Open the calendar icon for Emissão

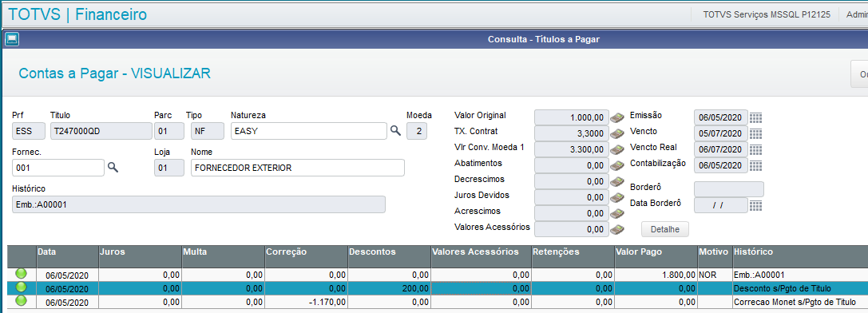click(x=755, y=117)
